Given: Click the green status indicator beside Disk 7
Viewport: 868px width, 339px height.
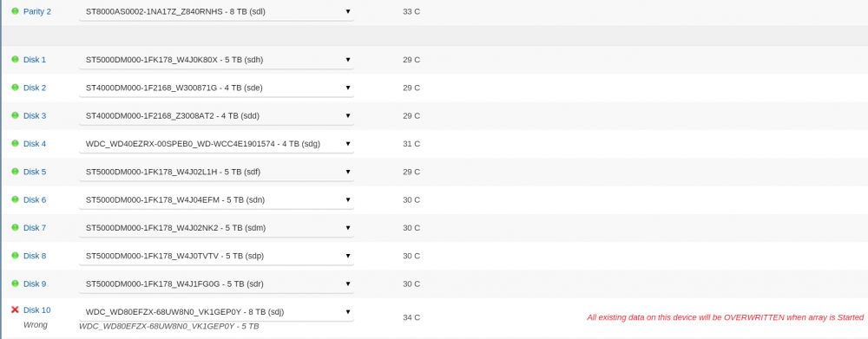Looking at the screenshot, I should pyautogui.click(x=15, y=227).
